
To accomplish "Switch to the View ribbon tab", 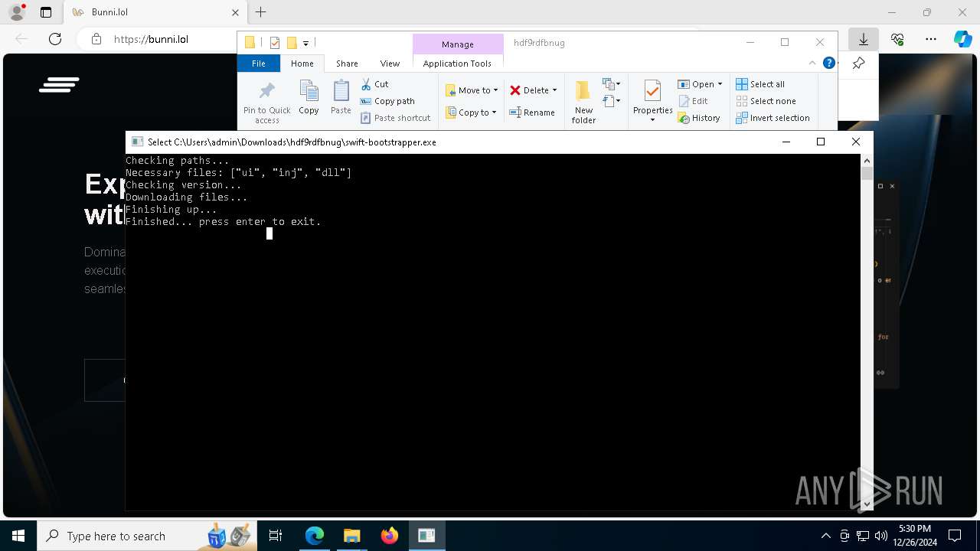I will [390, 64].
